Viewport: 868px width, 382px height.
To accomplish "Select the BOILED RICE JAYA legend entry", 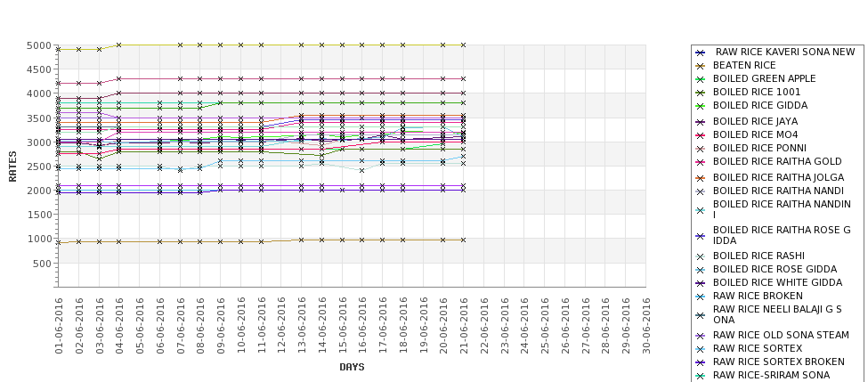I will click(x=755, y=121).
